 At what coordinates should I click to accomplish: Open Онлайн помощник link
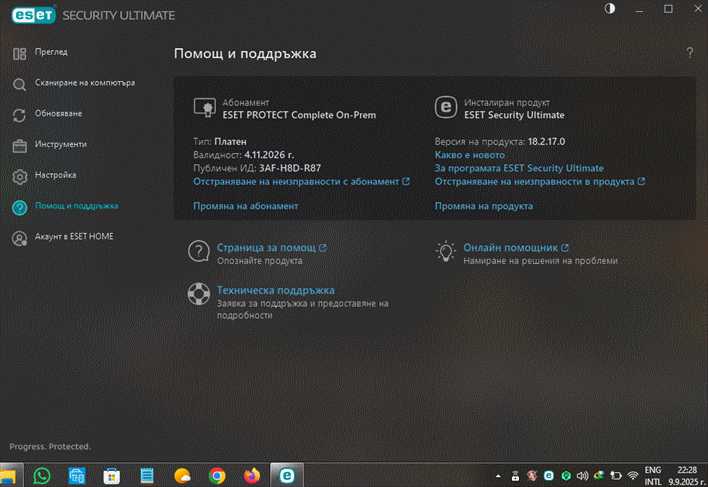tap(511, 248)
